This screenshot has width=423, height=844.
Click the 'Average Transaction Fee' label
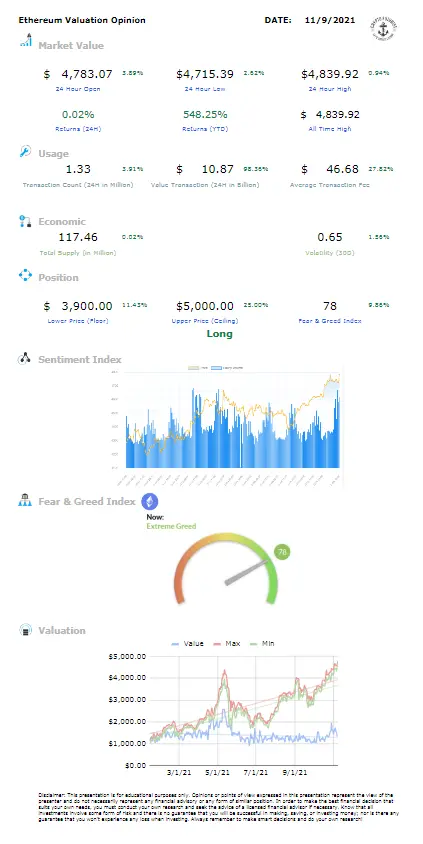[330, 185]
